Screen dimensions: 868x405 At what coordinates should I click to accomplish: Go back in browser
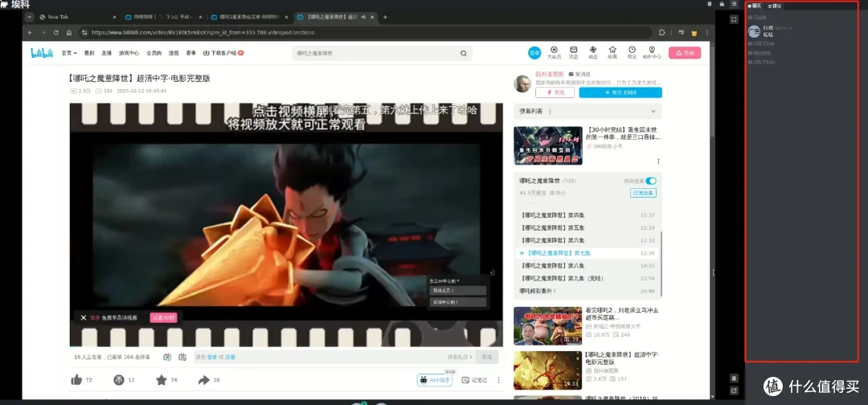30,33
